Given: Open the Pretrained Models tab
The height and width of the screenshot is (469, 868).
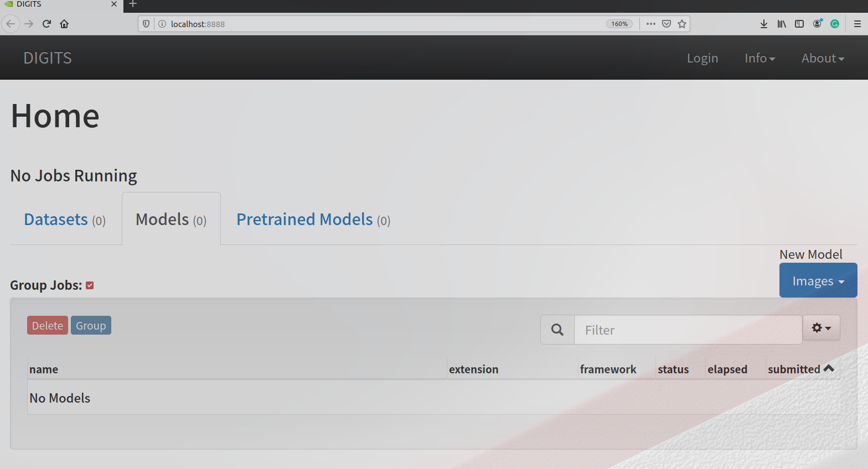Looking at the screenshot, I should click(313, 220).
